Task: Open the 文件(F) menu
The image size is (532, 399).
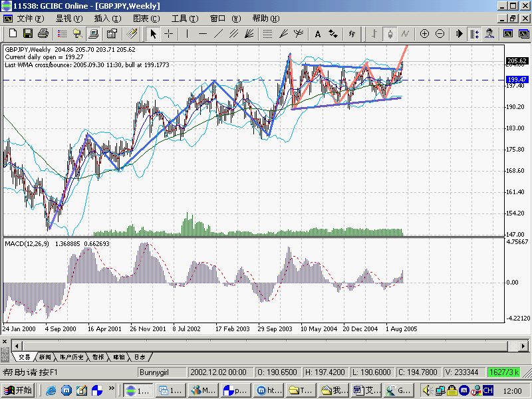Action: (31, 19)
